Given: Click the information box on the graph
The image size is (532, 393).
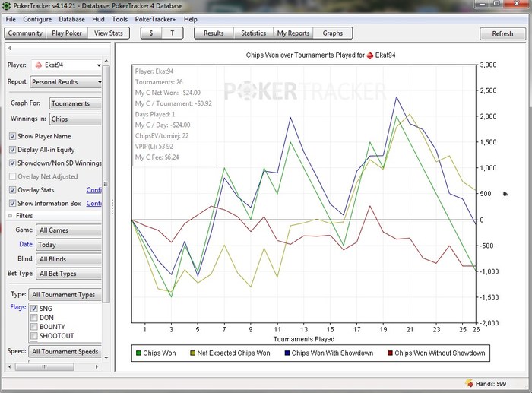Looking at the screenshot, I should [174, 116].
